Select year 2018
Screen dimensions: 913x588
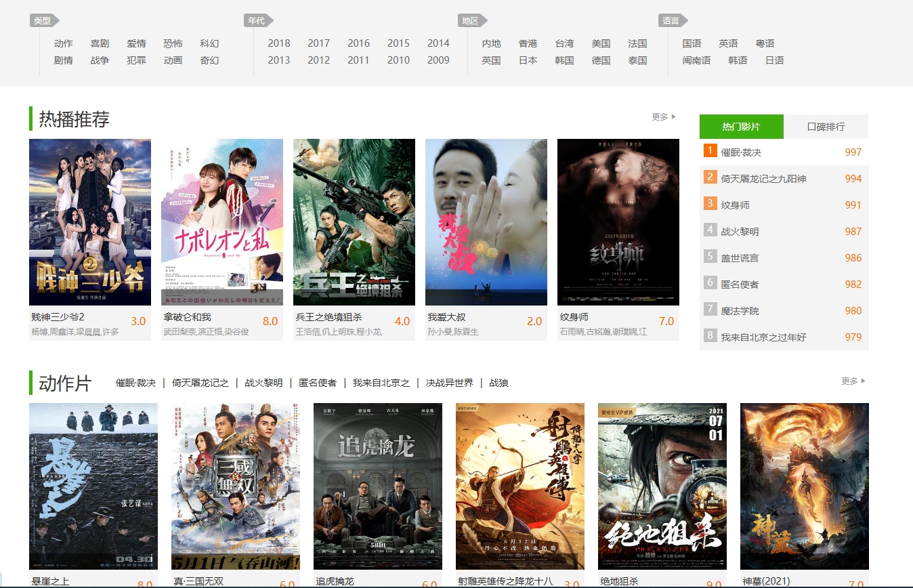[x=279, y=43]
